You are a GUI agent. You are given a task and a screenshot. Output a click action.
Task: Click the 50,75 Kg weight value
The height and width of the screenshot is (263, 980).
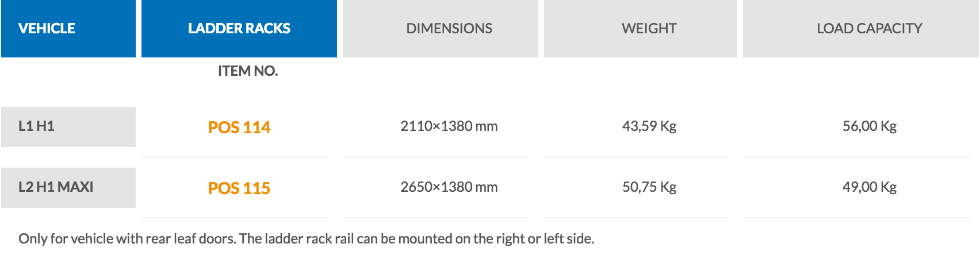coord(649,187)
